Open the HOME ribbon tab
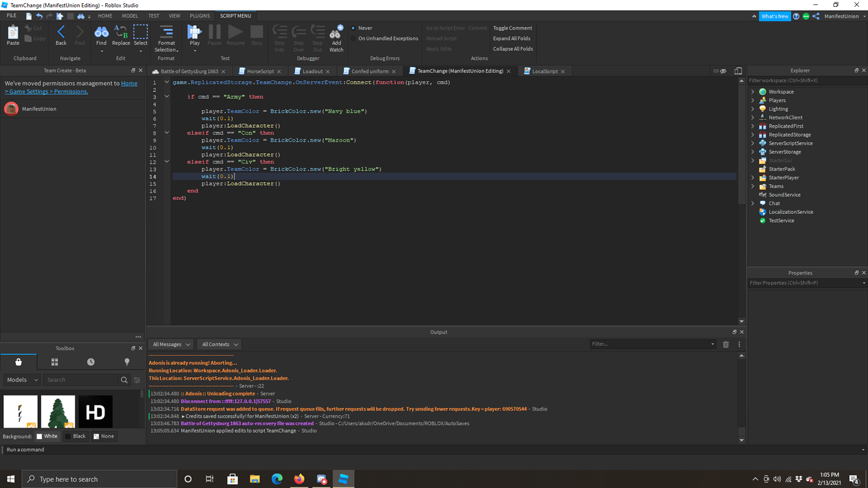 click(x=105, y=16)
